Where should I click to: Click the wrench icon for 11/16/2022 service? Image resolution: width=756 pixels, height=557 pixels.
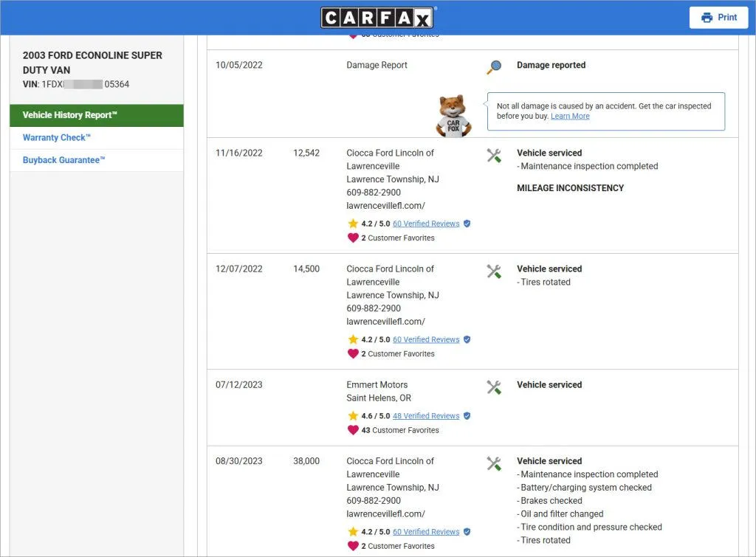click(x=494, y=155)
